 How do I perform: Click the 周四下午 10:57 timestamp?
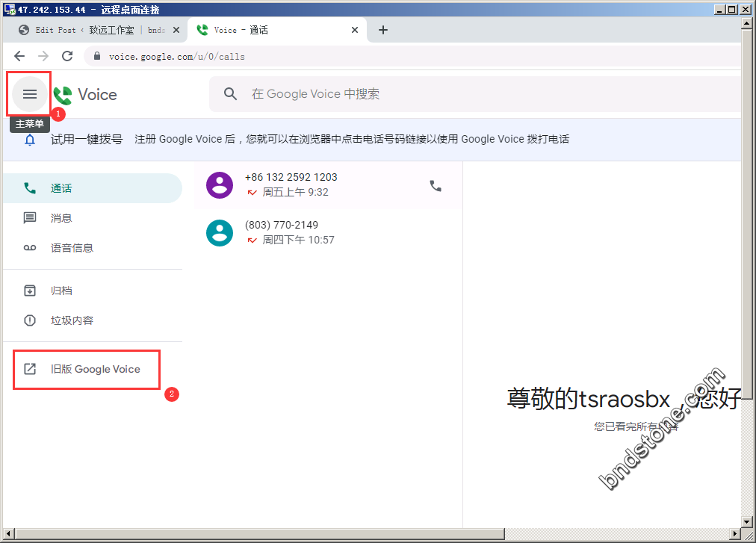point(298,241)
